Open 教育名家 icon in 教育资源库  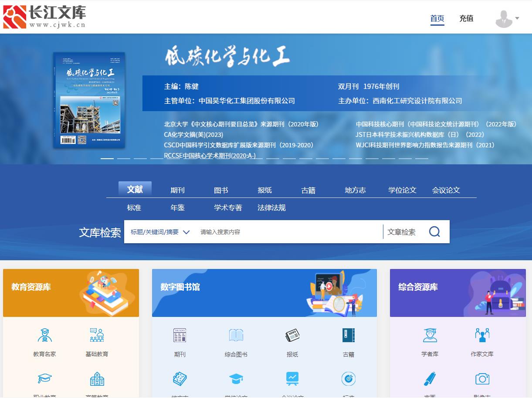(x=44, y=335)
